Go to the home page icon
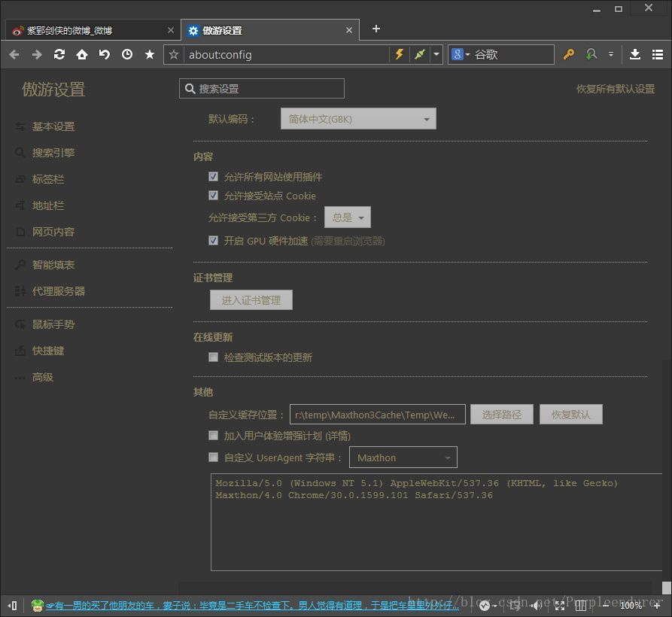 coord(82,54)
